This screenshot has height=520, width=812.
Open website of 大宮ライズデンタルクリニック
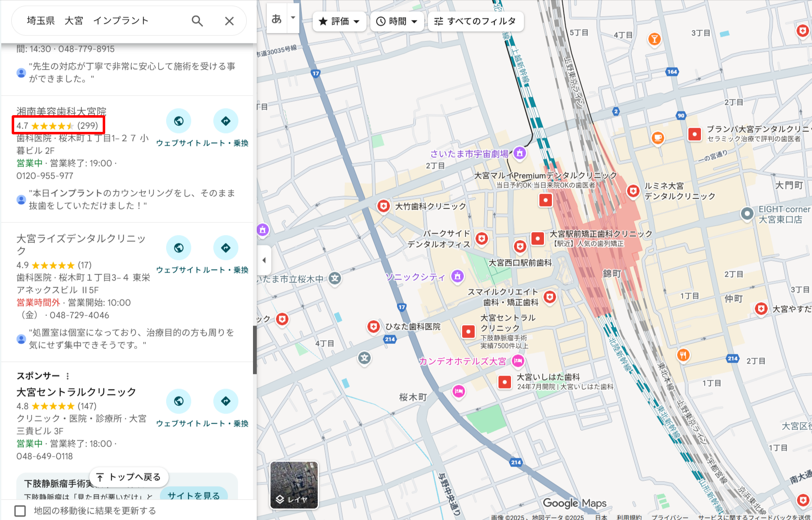[x=179, y=247]
